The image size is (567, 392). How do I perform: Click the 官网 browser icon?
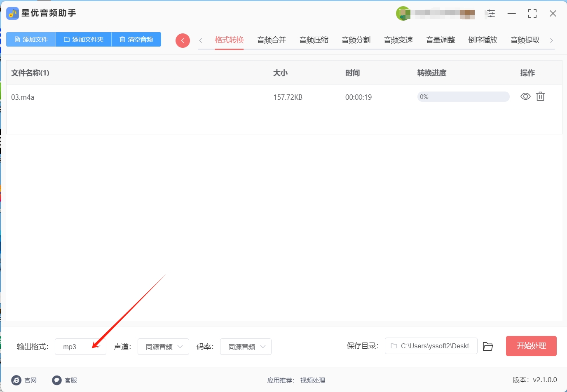(16, 380)
